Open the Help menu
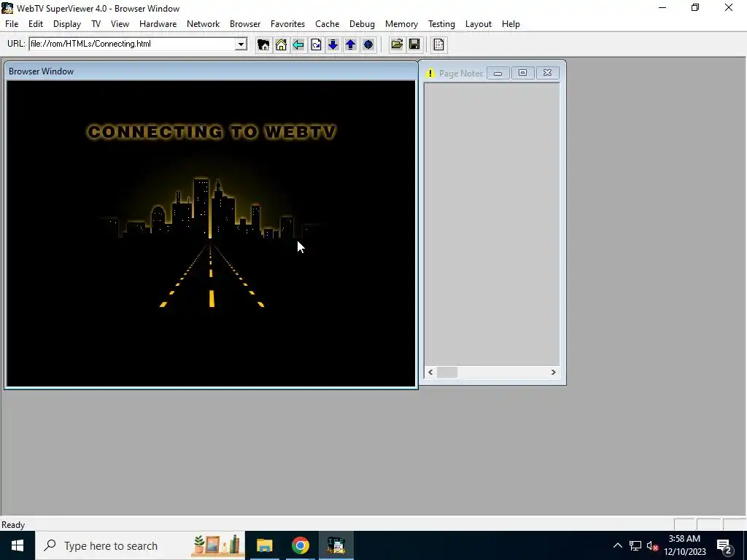The width and height of the screenshot is (747, 560). (x=511, y=24)
